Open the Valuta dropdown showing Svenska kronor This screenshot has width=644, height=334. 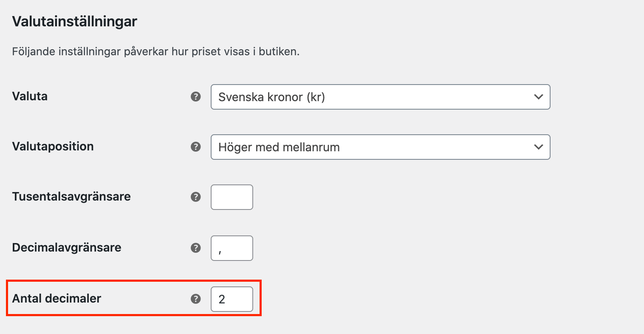point(374,97)
